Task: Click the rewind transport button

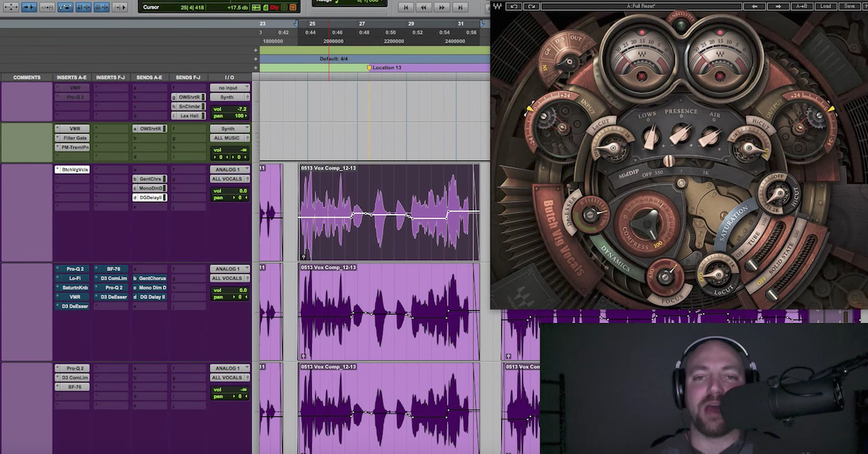Action: point(425,7)
